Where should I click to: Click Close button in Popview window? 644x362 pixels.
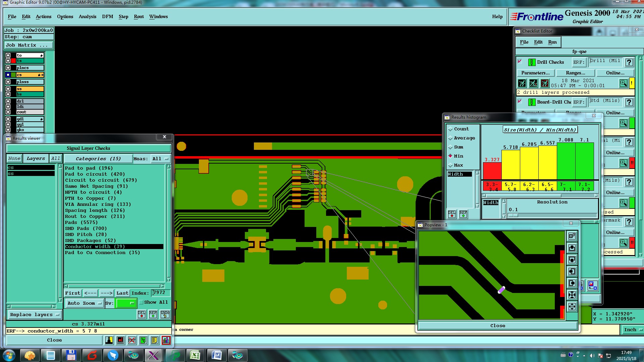click(498, 326)
